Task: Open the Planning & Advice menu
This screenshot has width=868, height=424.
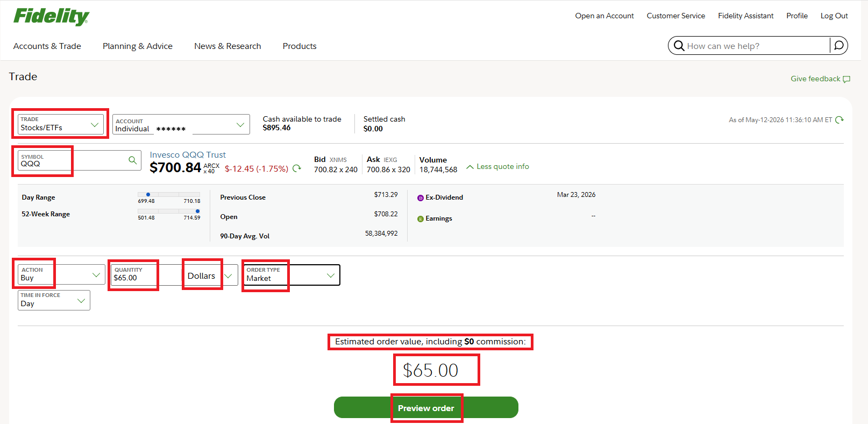Action: (138, 46)
